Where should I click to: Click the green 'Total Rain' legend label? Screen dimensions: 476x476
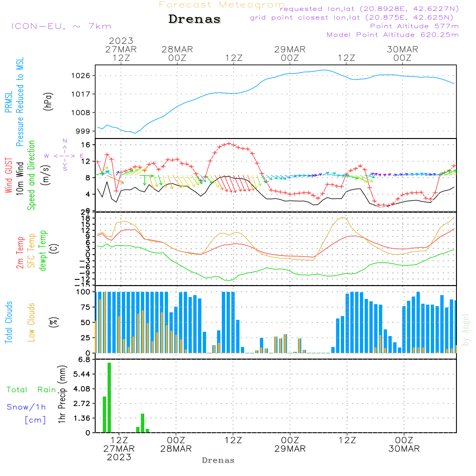[x=31, y=390]
